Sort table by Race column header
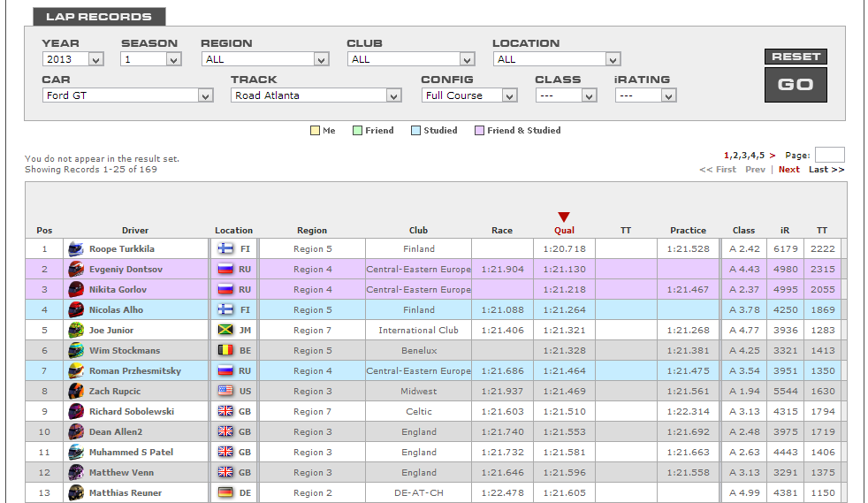 (x=501, y=231)
